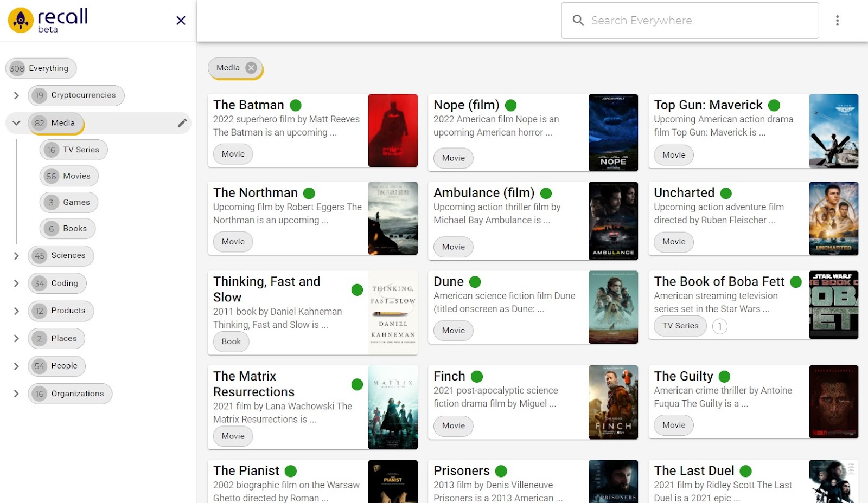Screen dimensions: 868x503
Task: Expand the Cryptocurrencies category
Action: (16, 95)
